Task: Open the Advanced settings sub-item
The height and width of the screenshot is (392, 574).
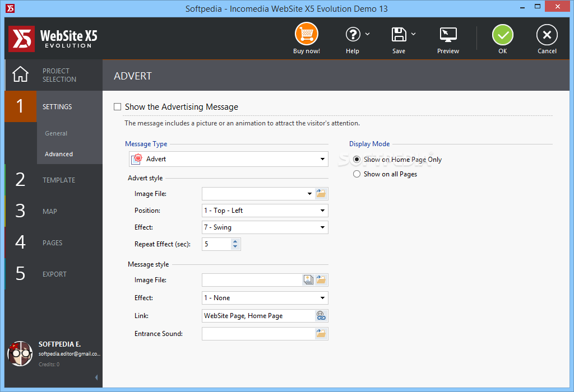Action: point(58,154)
